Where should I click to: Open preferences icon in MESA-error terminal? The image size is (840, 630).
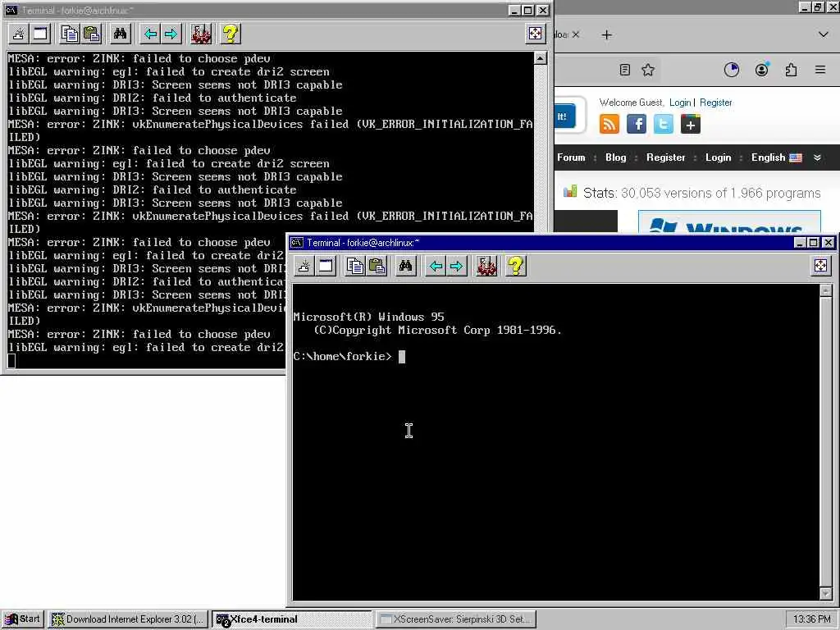pyautogui.click(x=201, y=34)
